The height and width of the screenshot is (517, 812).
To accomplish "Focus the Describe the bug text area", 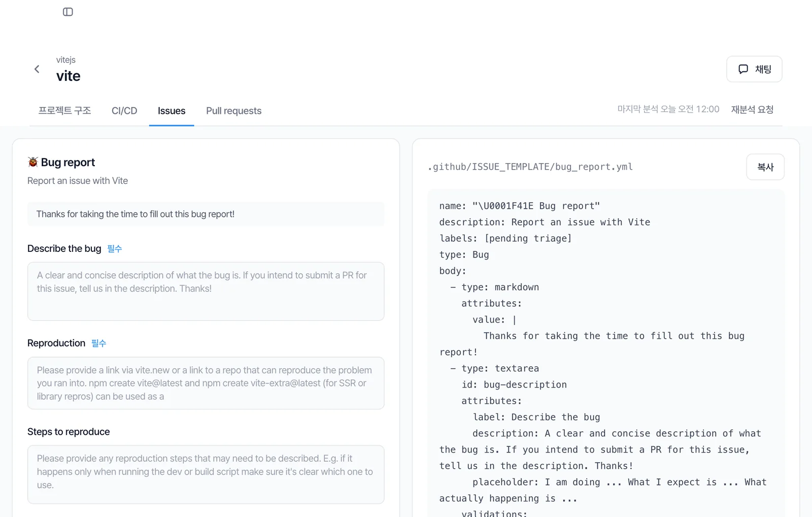I will (206, 291).
